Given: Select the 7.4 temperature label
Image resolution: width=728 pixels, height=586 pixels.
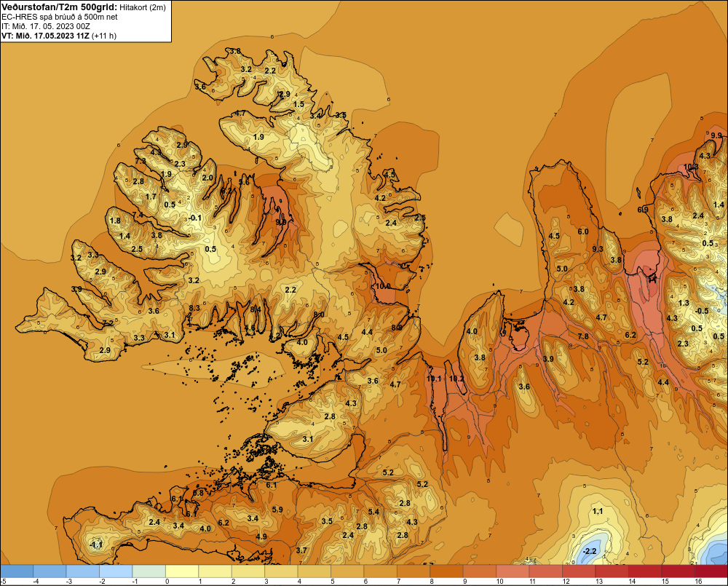Looking at the screenshot, I should click(x=138, y=215).
